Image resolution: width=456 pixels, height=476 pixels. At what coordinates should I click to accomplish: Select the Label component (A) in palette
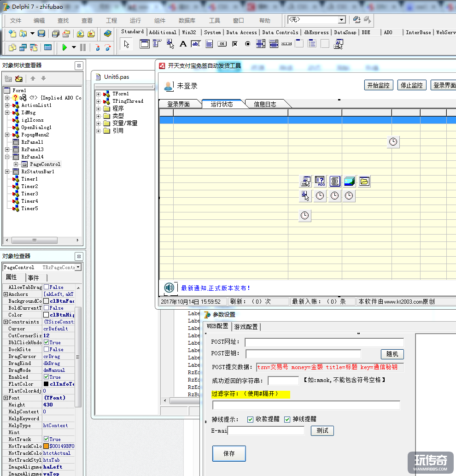pyautogui.click(x=183, y=44)
